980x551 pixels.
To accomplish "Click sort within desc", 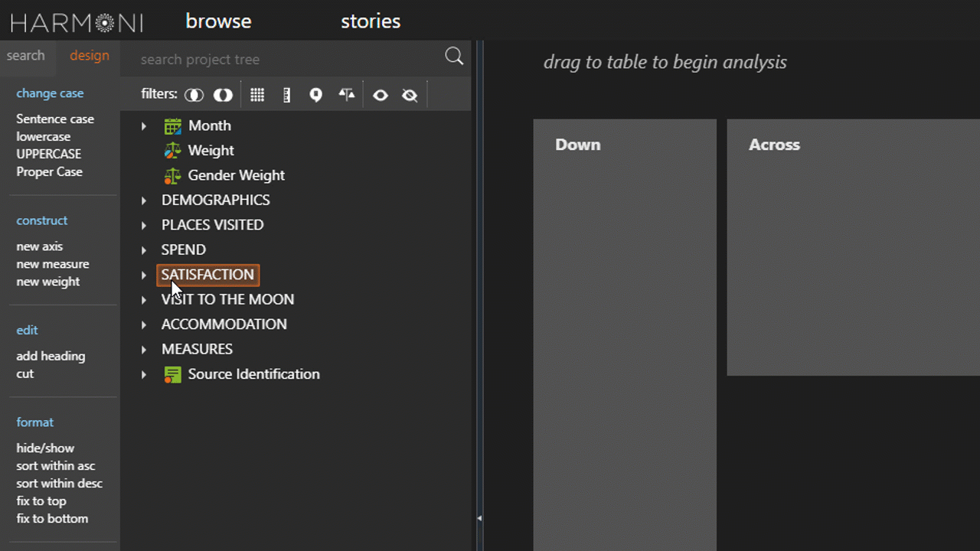I will [x=60, y=483].
